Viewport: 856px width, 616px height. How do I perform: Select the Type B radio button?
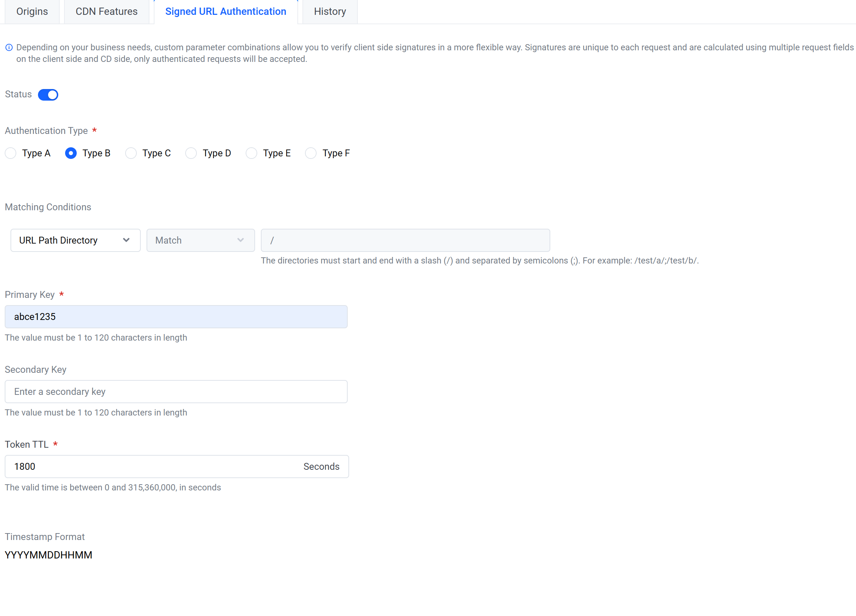pyautogui.click(x=71, y=153)
